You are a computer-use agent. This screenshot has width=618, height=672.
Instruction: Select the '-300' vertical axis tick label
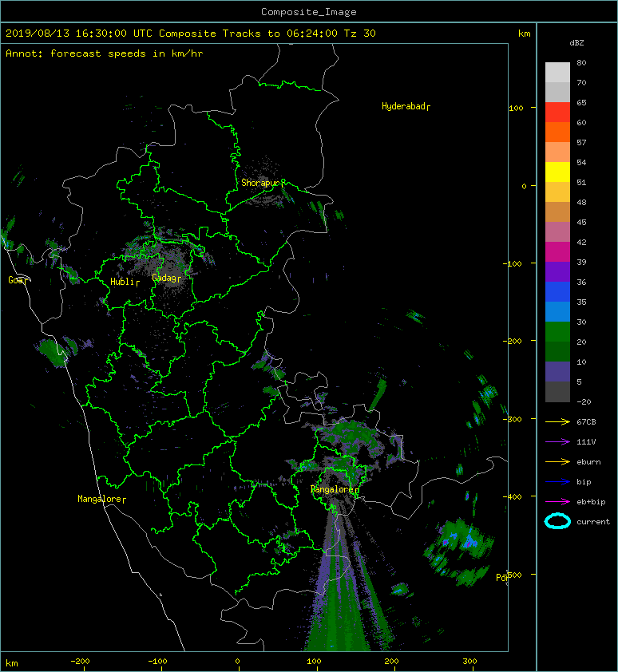tap(512, 419)
